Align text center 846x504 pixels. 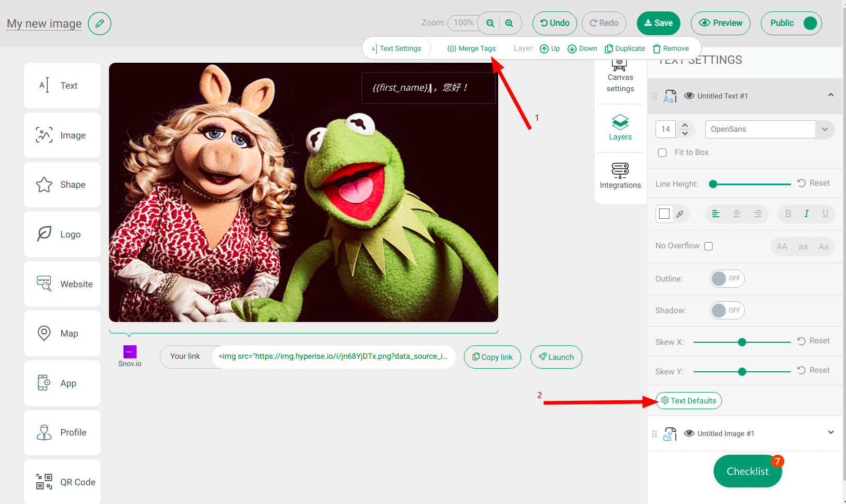point(736,214)
